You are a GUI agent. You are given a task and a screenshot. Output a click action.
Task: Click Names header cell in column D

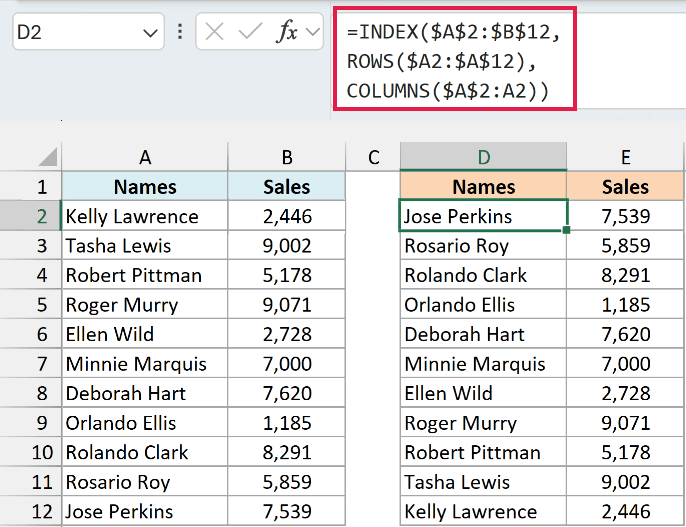click(x=483, y=187)
